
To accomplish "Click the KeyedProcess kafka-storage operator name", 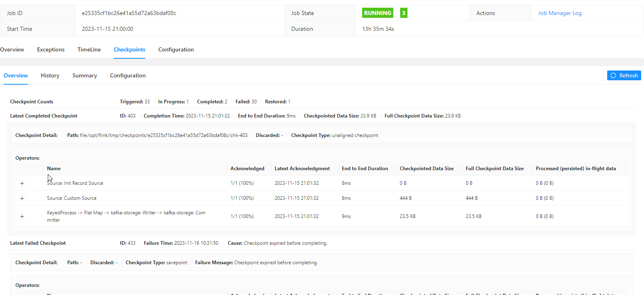I will coord(126,216).
